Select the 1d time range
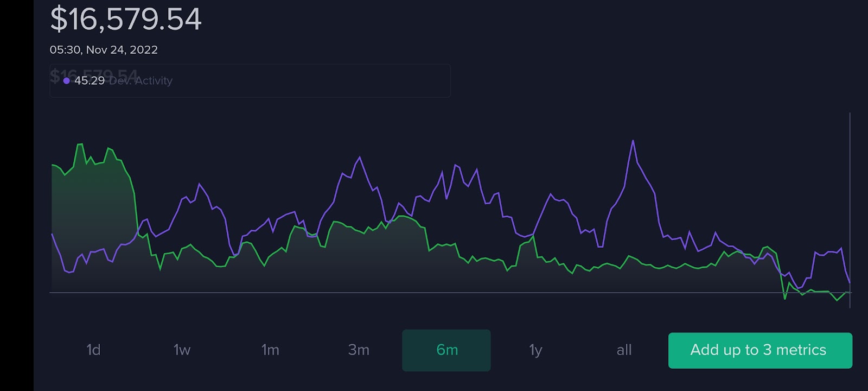868x391 pixels. click(93, 350)
